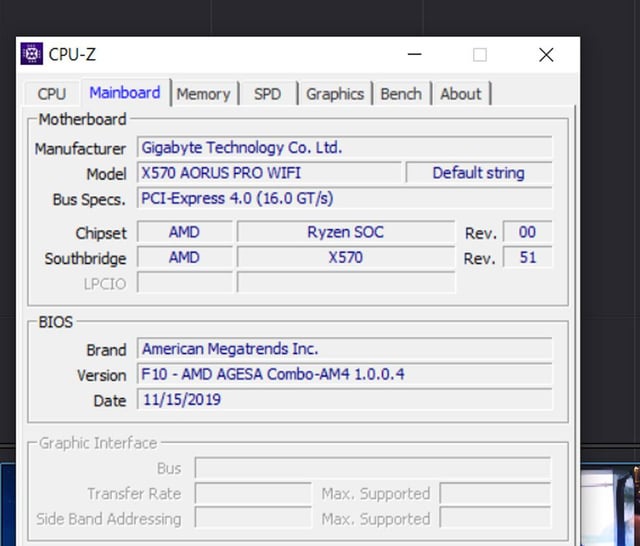Click the Chipset vendor AMD field
This screenshot has height=546, width=640.
185,232
